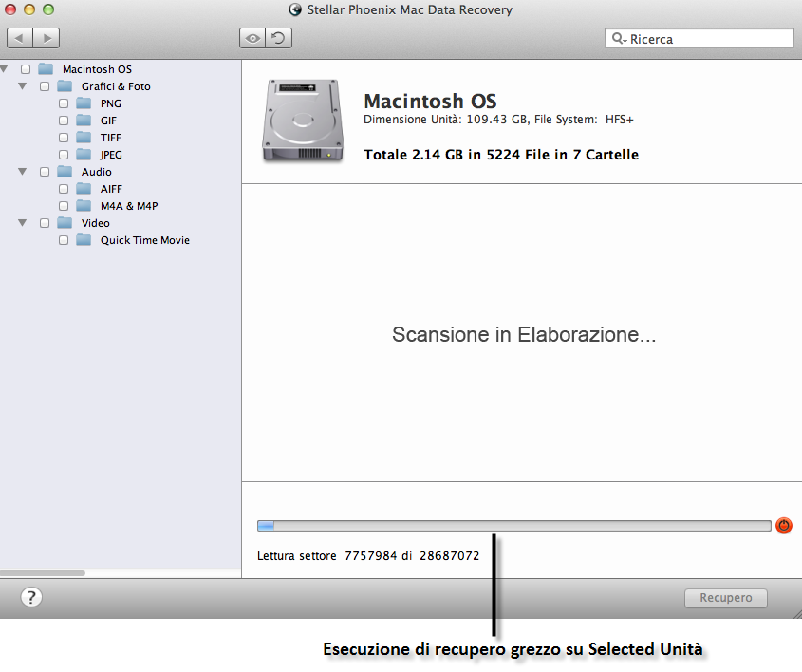
Task: Click the green zoom window button
Action: pyautogui.click(x=48, y=9)
